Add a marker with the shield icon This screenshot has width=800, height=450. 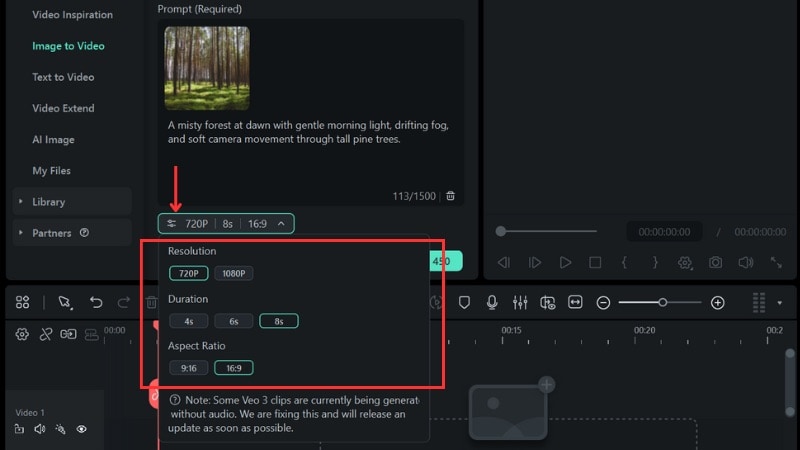[x=464, y=303]
